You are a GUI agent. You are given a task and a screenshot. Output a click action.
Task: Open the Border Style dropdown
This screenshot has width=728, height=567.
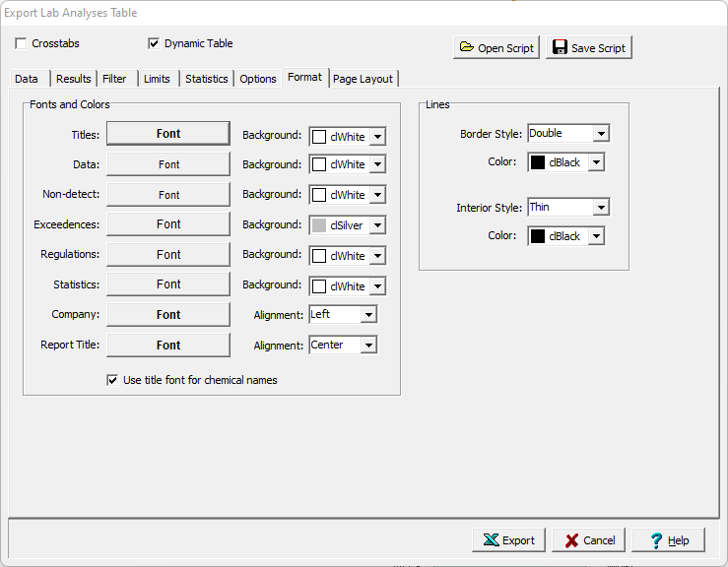tap(601, 134)
